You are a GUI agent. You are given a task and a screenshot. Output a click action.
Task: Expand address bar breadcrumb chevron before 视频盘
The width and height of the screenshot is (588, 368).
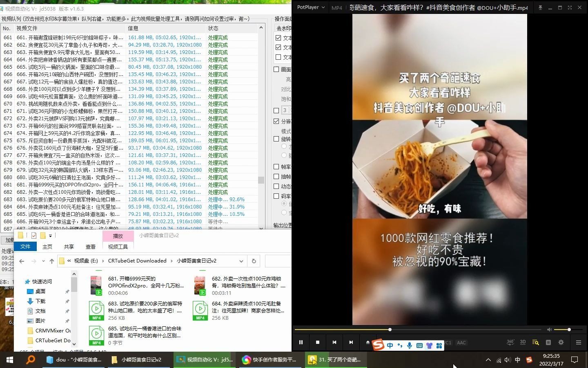(70, 261)
